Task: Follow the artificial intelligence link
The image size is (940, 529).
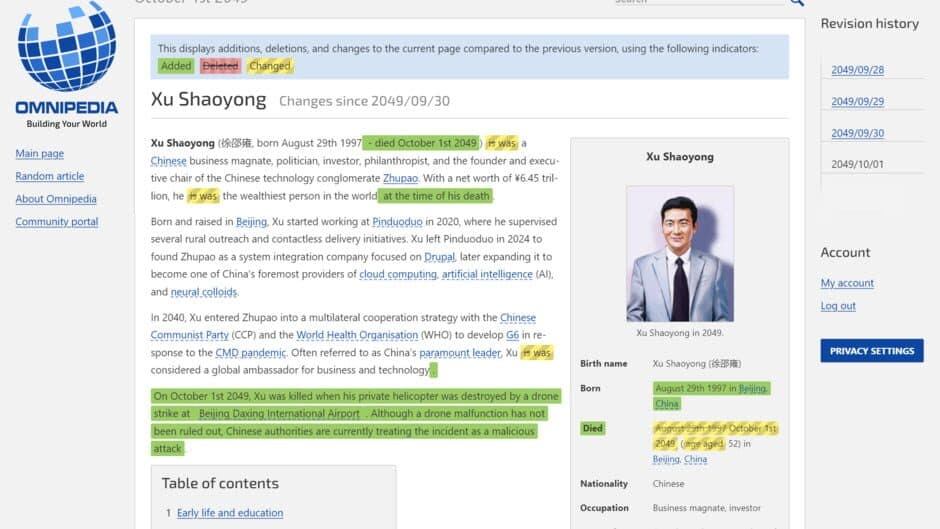Action: coord(487,275)
